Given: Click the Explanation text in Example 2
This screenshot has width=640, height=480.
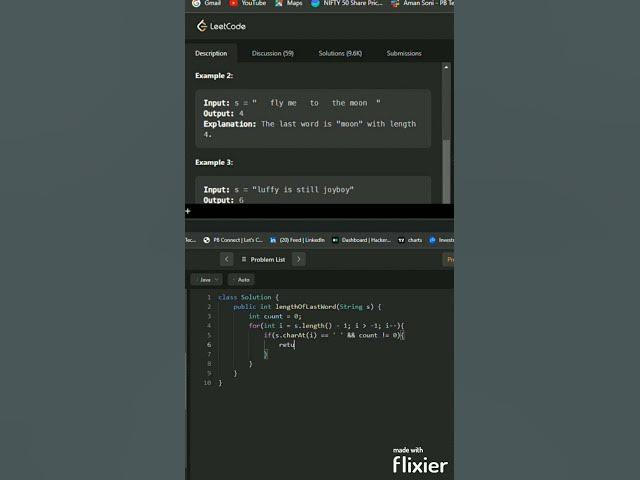Looking at the screenshot, I should pos(310,129).
